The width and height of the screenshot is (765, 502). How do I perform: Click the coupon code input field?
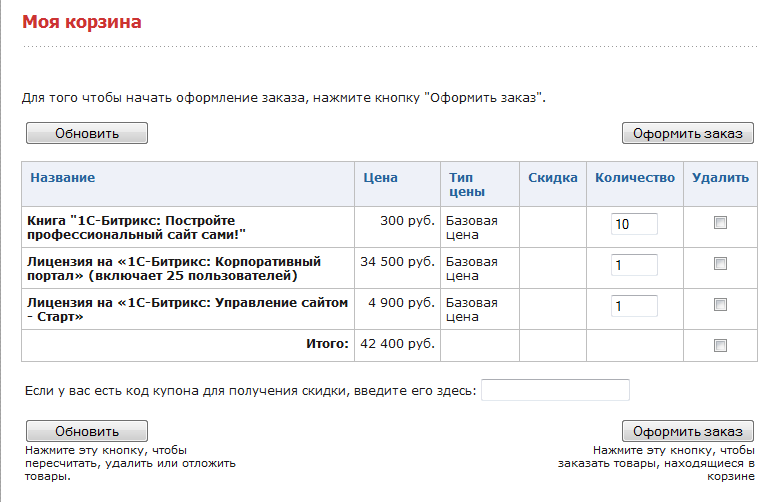click(555, 390)
